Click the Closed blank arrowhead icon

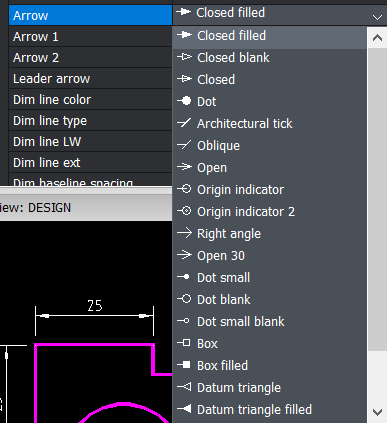[x=184, y=57]
